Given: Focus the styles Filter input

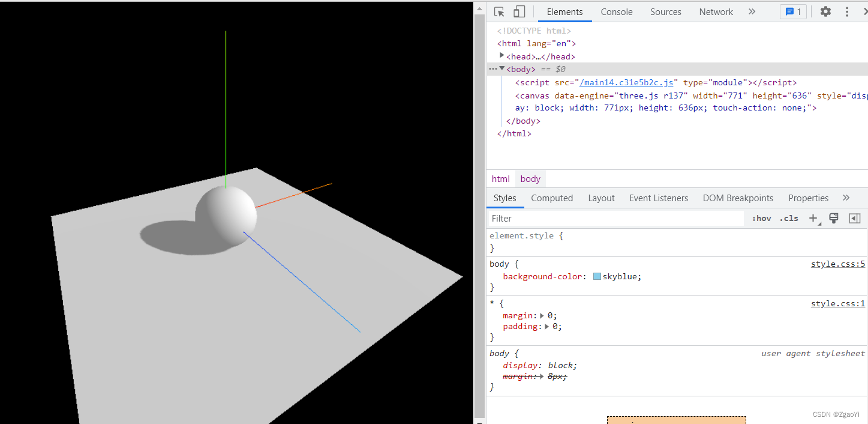Looking at the screenshot, I should pos(615,219).
